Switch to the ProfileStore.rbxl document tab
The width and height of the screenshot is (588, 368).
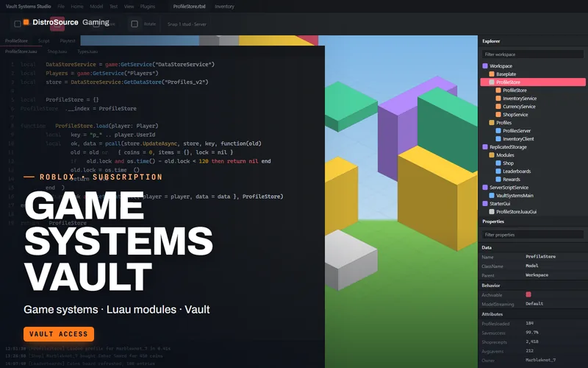tap(190, 7)
